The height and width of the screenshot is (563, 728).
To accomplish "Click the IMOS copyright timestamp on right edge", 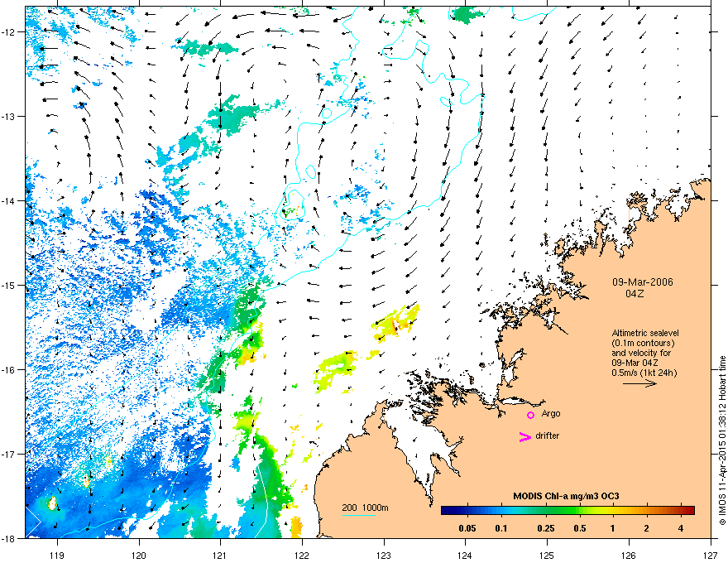I will pyautogui.click(x=722, y=440).
